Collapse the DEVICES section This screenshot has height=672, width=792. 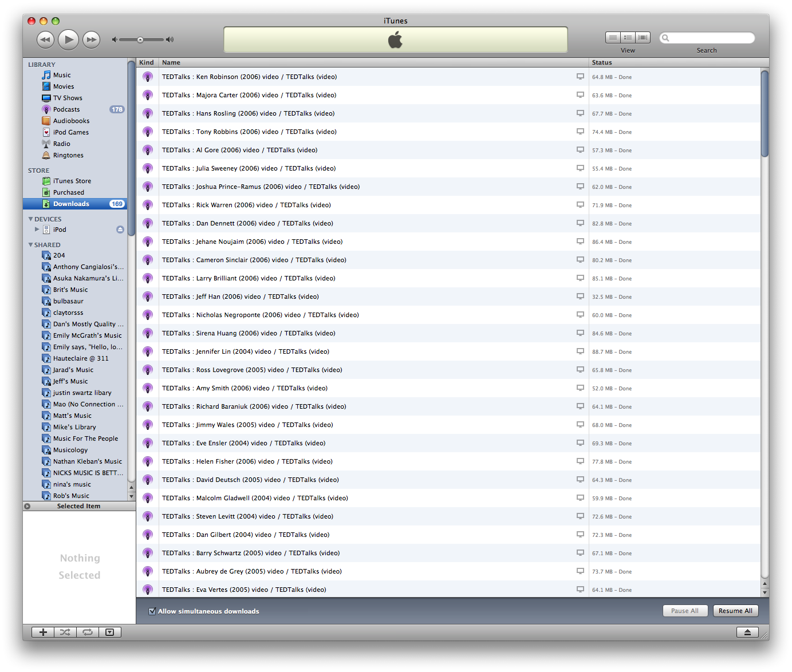[30, 219]
